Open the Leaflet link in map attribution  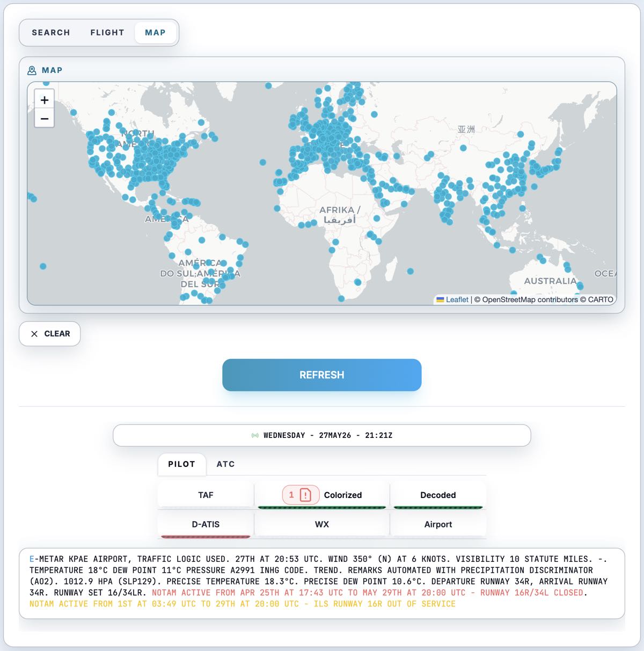[x=457, y=299]
